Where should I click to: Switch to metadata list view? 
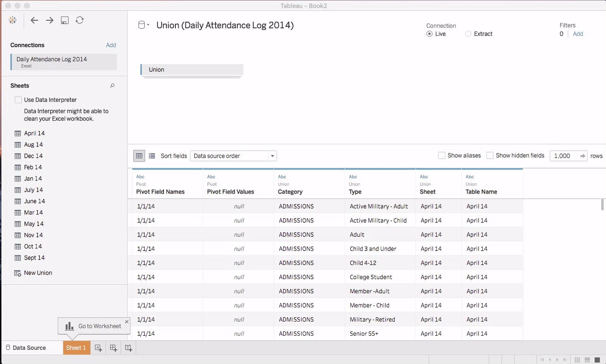(x=152, y=156)
